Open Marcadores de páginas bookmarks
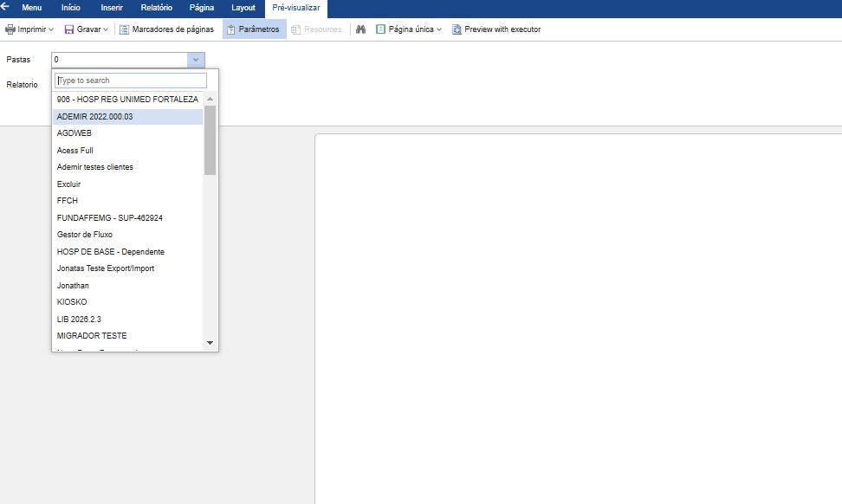 pyautogui.click(x=167, y=29)
